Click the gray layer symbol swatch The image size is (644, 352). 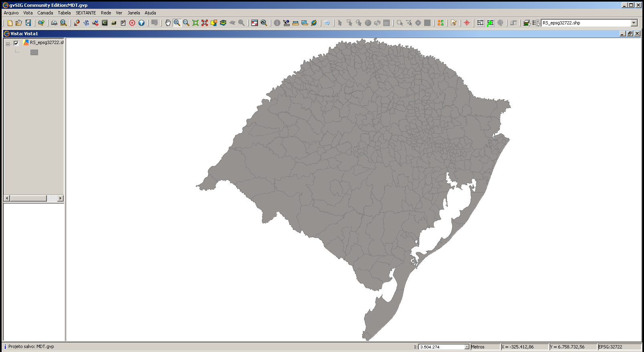click(34, 52)
